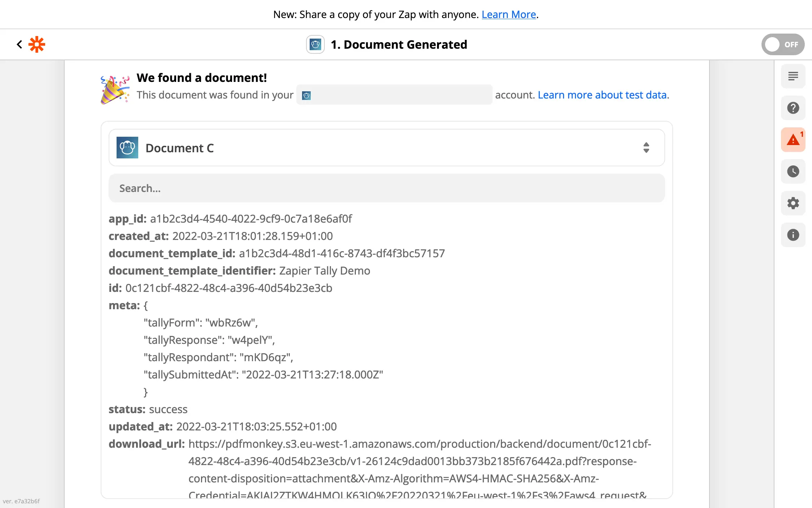Expand the Document C selector dropdown
Image resolution: width=812 pixels, height=508 pixels.
[386, 148]
